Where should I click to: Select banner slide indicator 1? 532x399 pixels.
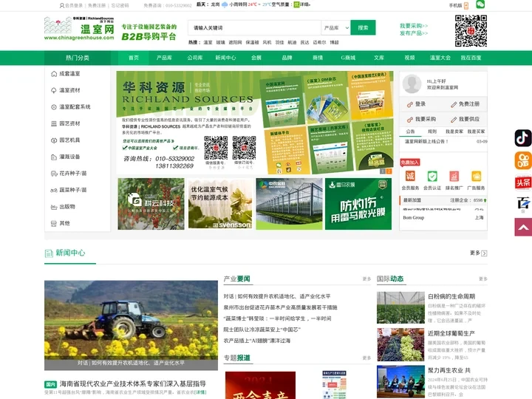[x=383, y=171]
